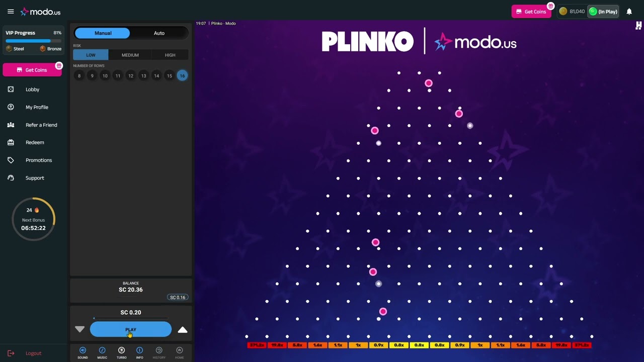Screen dimensions: 644x362
Task: Set number of rows to 8
Action: pos(79,76)
